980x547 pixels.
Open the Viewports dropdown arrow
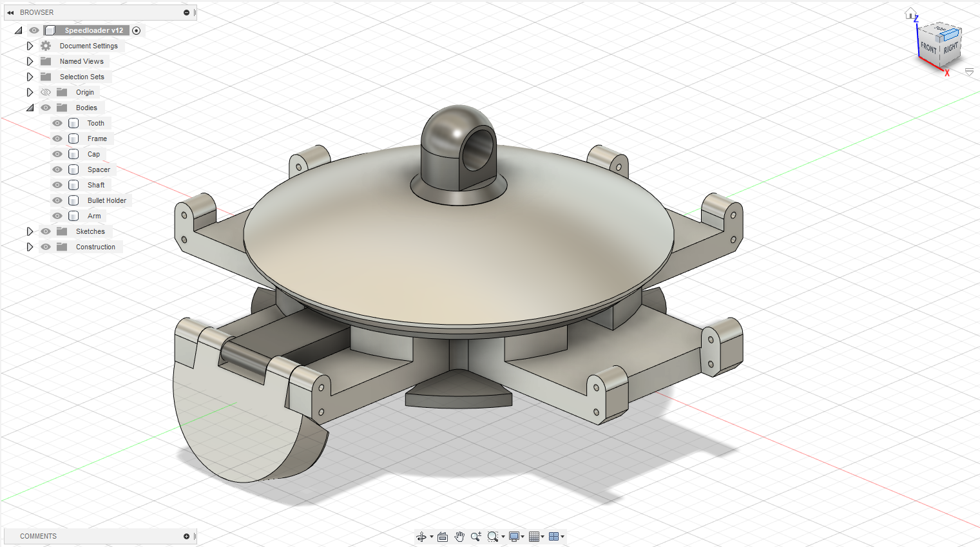562,537
